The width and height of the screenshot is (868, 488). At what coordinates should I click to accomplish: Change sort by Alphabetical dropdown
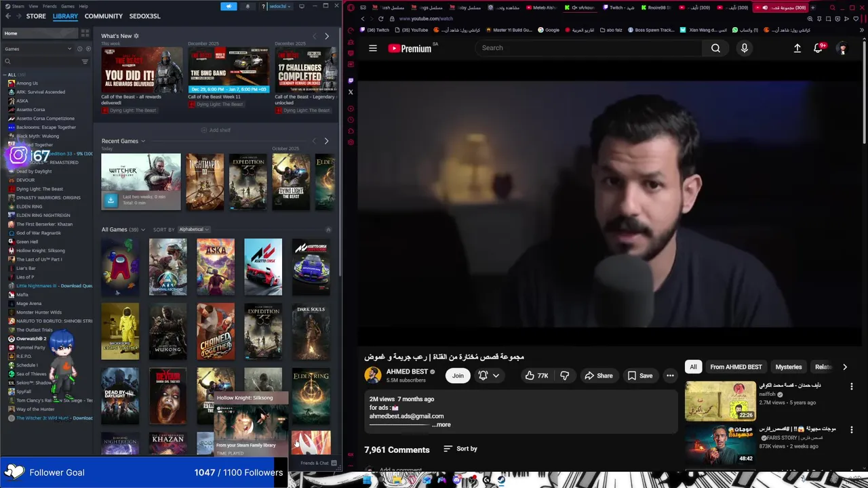(x=194, y=229)
